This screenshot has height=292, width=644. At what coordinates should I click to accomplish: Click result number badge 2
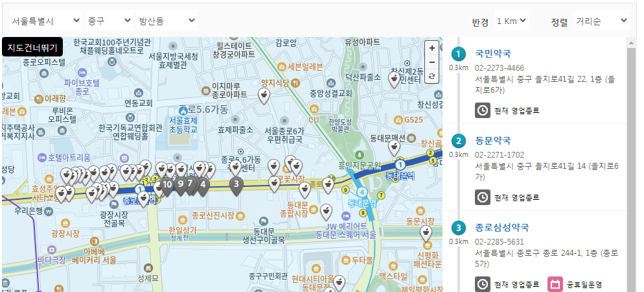458,141
